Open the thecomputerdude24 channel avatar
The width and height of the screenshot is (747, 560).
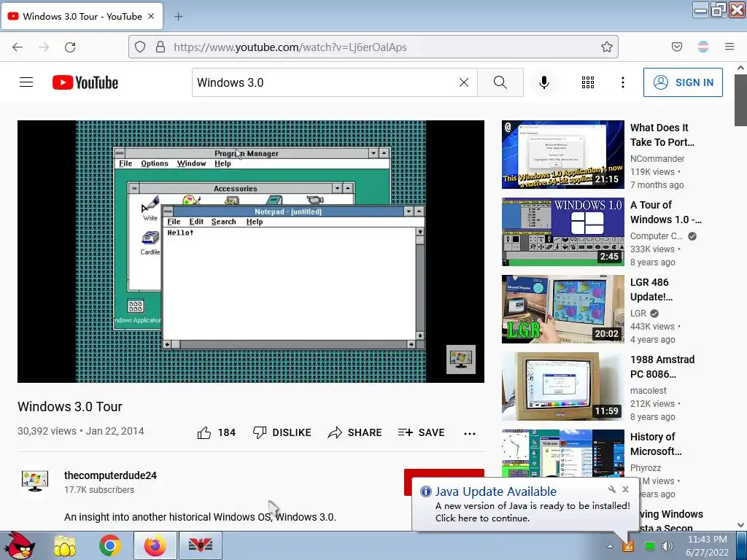click(35, 481)
